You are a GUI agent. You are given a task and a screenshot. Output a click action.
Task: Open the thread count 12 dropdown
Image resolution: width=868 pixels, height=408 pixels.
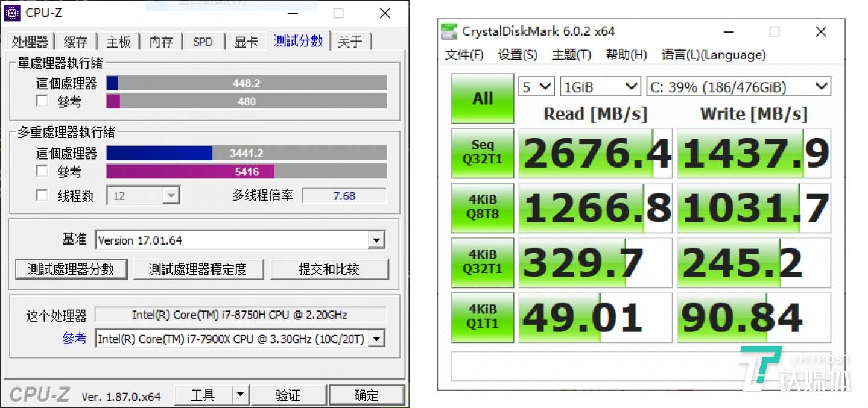pos(143,195)
